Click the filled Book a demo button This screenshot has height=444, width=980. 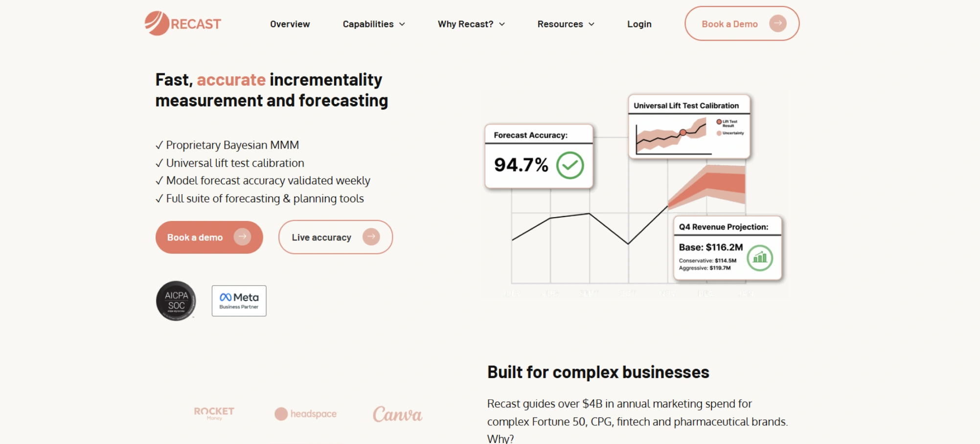point(209,237)
